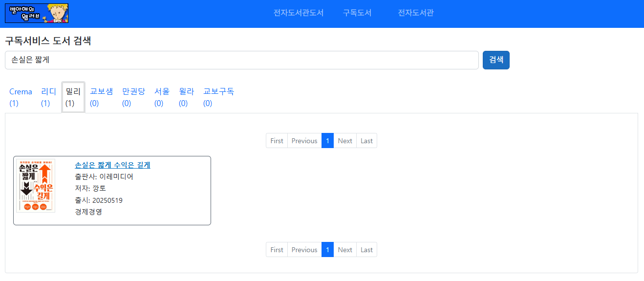644x281 pixels.
Task: Click Previous in the bottom pagination
Action: click(304, 250)
